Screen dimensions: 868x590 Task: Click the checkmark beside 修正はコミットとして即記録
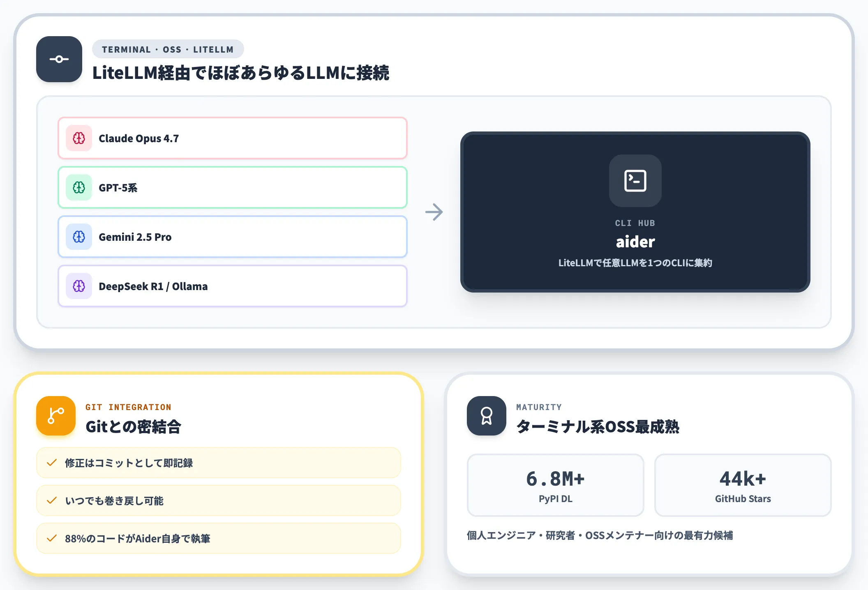[52, 463]
